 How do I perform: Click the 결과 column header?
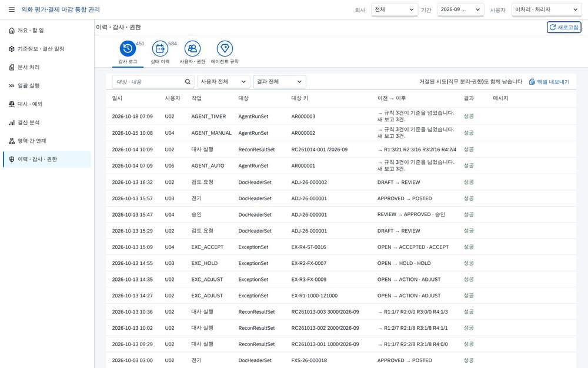(x=469, y=98)
